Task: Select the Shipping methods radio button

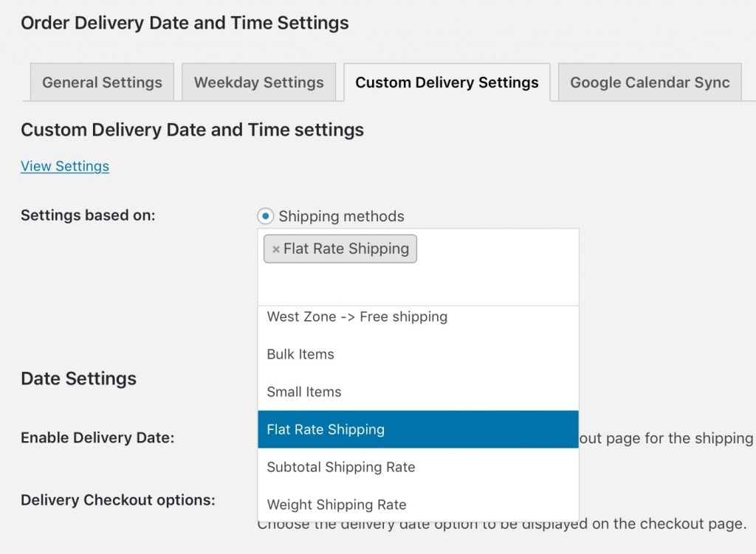Action: pos(265,216)
